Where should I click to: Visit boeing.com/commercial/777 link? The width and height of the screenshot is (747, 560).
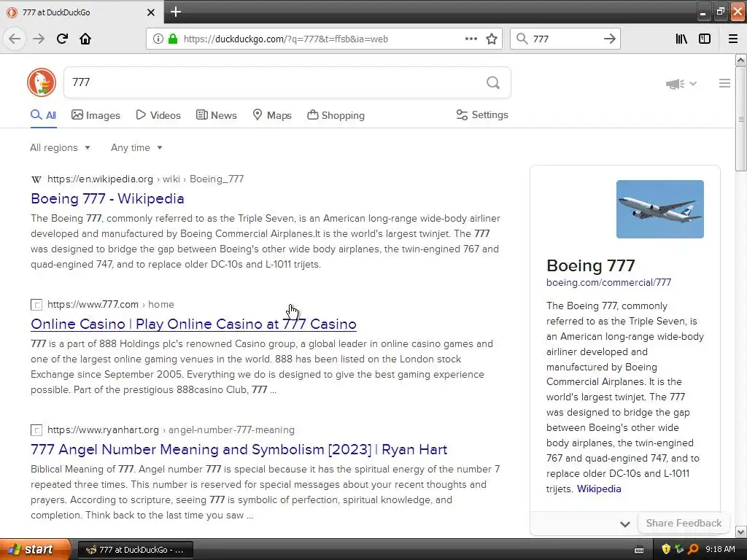[608, 282]
